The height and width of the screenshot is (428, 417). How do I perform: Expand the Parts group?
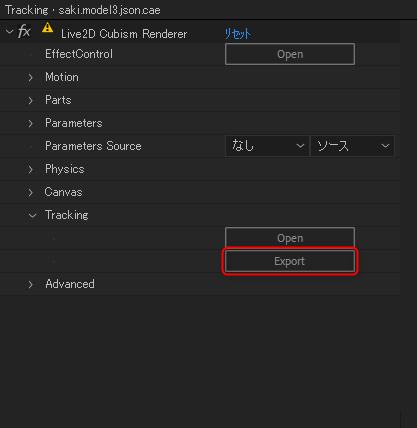point(31,101)
